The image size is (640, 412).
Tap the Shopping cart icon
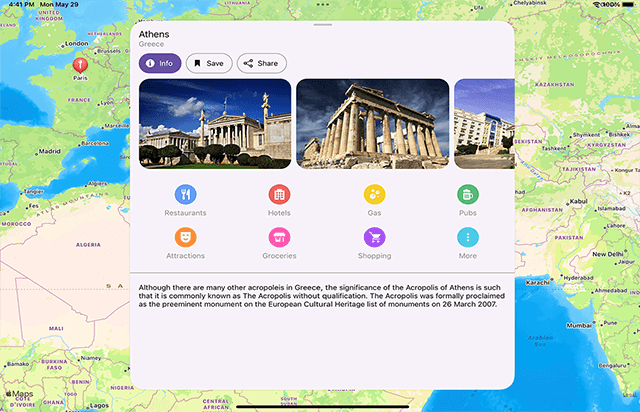pyautogui.click(x=374, y=237)
